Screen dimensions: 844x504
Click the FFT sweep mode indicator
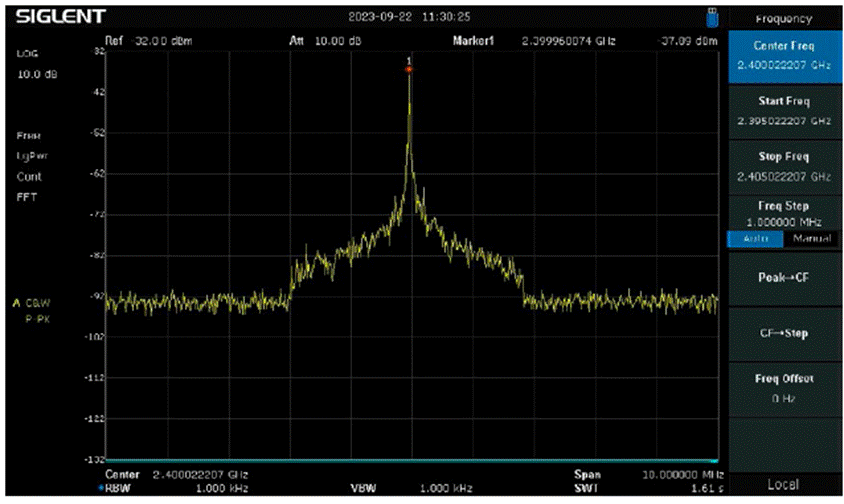(x=27, y=196)
